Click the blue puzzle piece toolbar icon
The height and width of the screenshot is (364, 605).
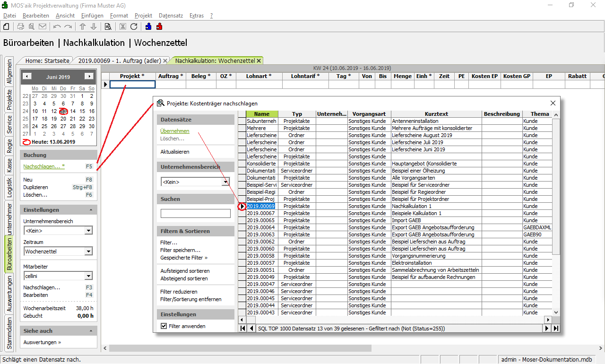[148, 26]
